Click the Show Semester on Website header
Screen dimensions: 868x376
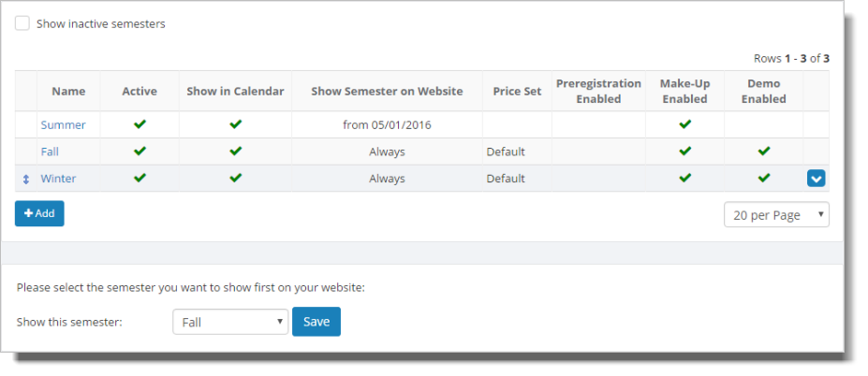pos(387,92)
